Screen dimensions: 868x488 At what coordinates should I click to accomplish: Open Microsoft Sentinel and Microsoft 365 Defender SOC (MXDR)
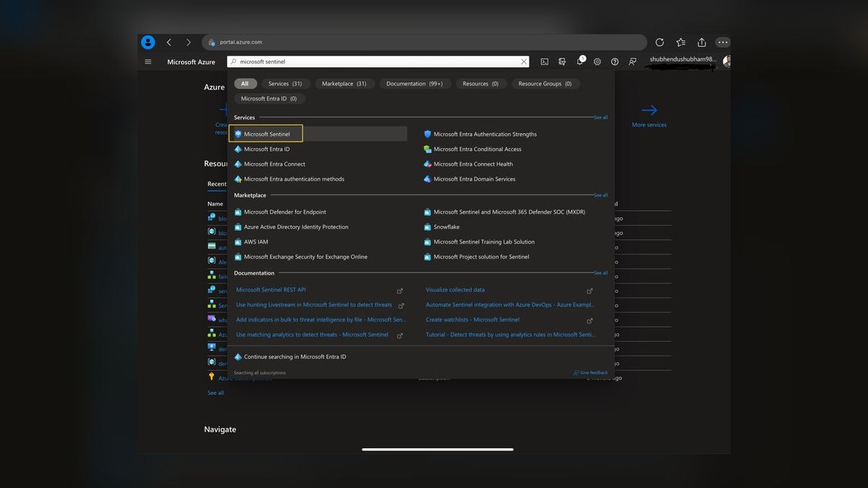click(509, 212)
